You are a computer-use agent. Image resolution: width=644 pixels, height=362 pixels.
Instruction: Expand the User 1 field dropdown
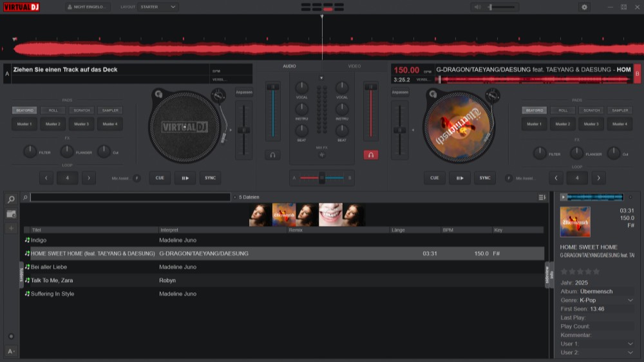pos(630,344)
